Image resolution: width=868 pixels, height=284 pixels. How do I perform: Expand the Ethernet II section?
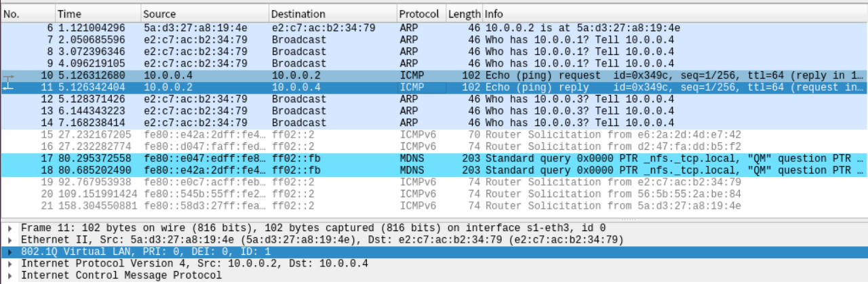tap(10, 240)
